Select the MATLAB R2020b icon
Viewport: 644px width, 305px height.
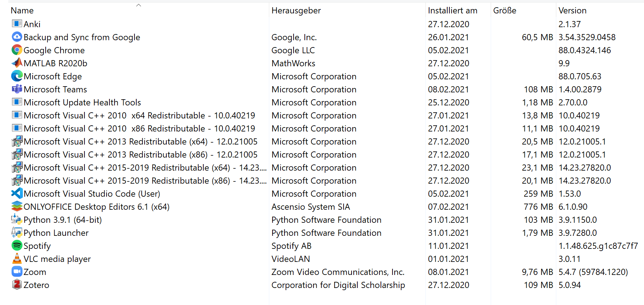pyautogui.click(x=17, y=63)
